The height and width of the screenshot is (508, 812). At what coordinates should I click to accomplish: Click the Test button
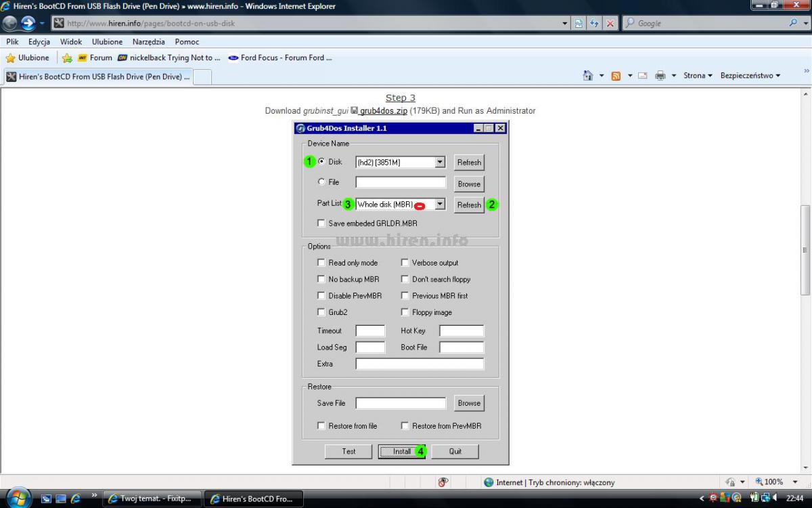click(348, 451)
